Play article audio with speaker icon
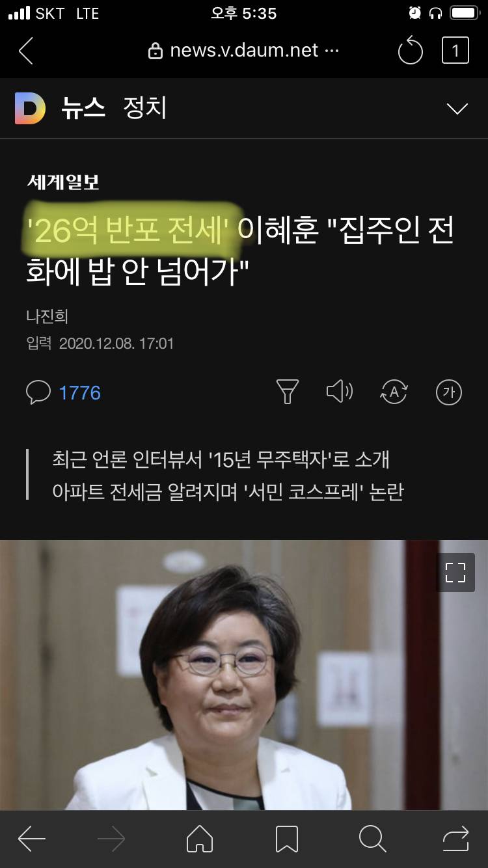488x868 pixels. coord(339,392)
